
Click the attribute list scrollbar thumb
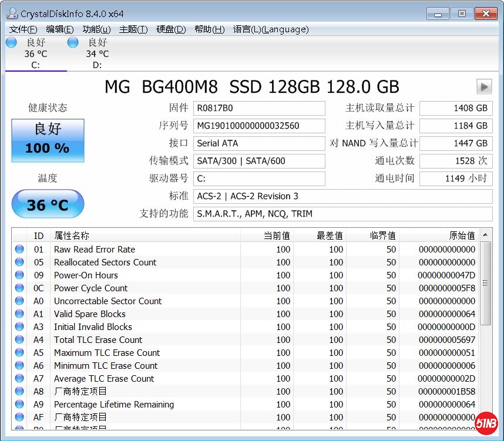(485, 283)
